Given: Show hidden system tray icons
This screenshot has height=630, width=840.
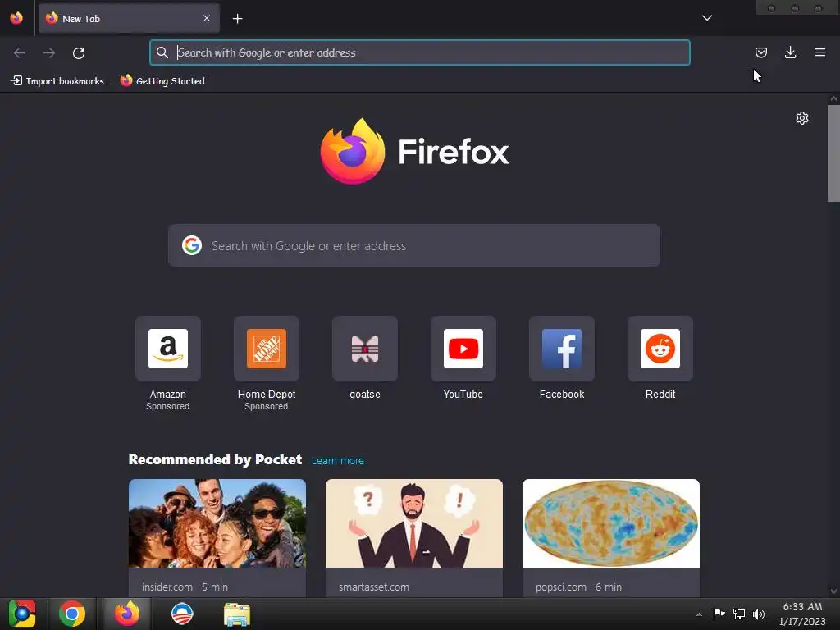Looking at the screenshot, I should pyautogui.click(x=699, y=614).
